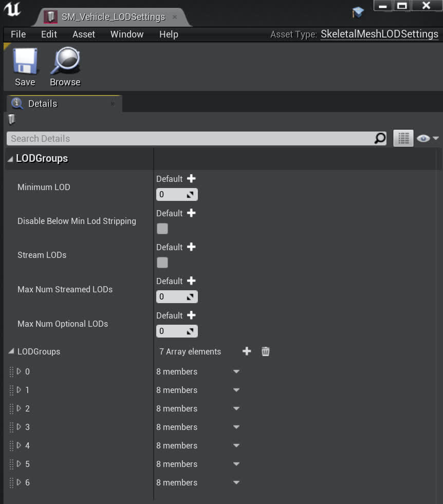Click the Browse magnifier icon
Image resolution: width=443 pixels, height=504 pixels.
(65, 61)
